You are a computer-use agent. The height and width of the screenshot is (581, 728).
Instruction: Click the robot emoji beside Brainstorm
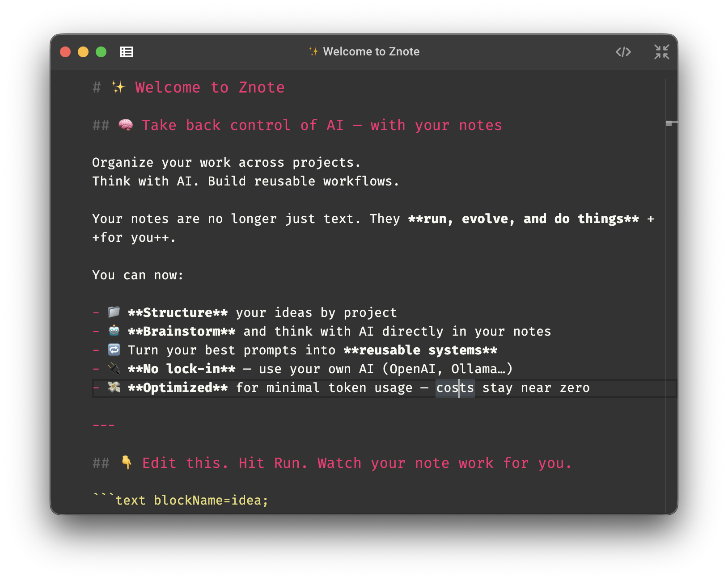[114, 331]
